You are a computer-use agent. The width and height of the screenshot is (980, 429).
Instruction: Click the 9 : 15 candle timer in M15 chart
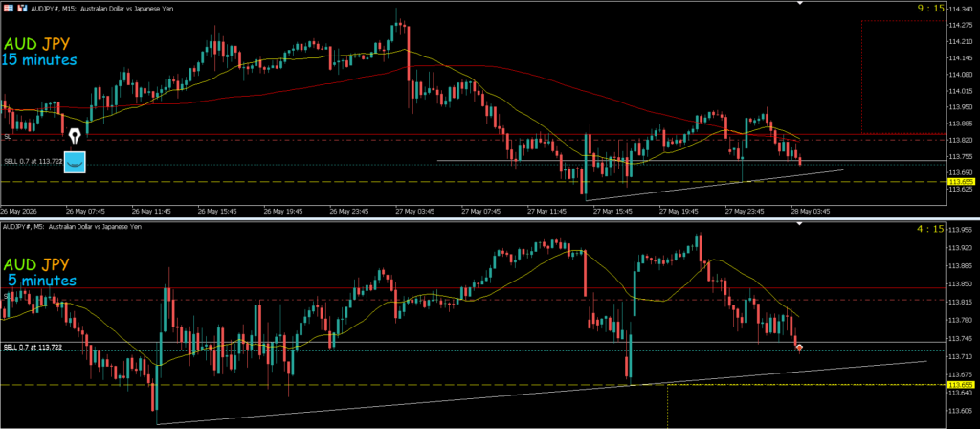930,9
